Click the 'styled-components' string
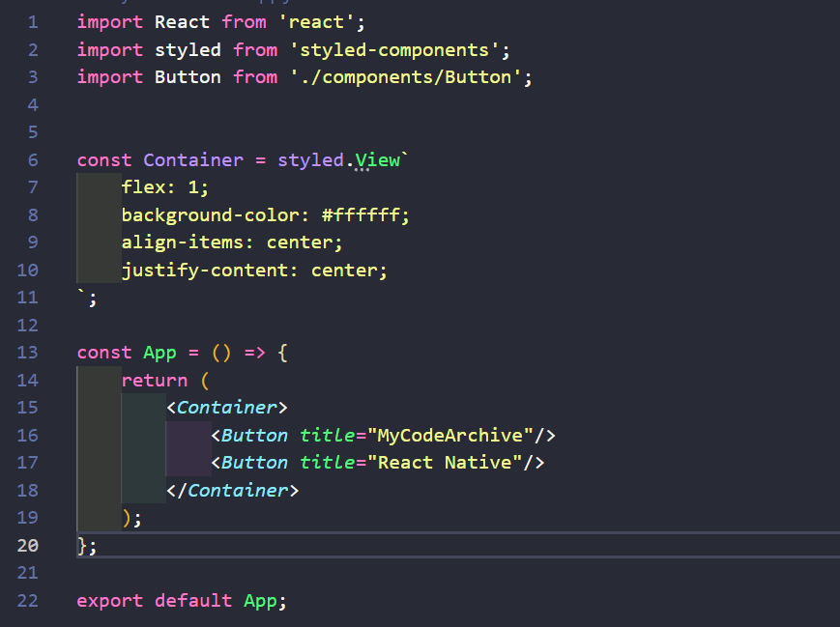Image resolution: width=840 pixels, height=627 pixels. coord(393,50)
